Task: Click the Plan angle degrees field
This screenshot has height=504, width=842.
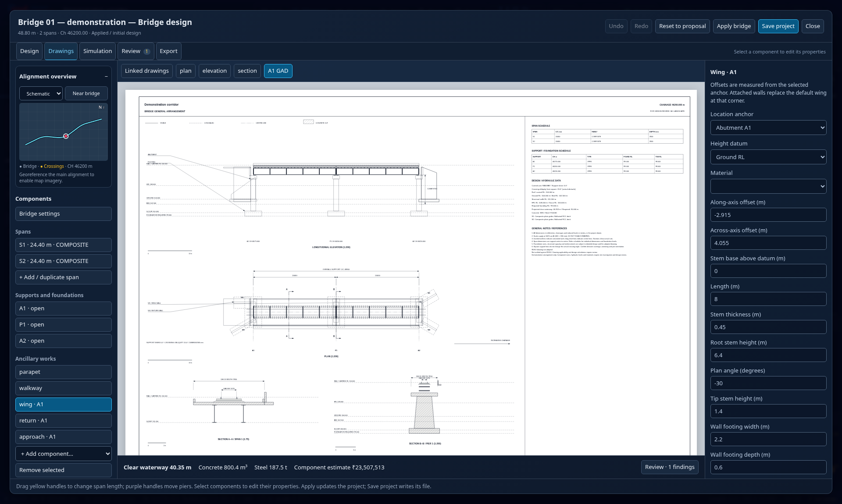Action: coord(768,383)
